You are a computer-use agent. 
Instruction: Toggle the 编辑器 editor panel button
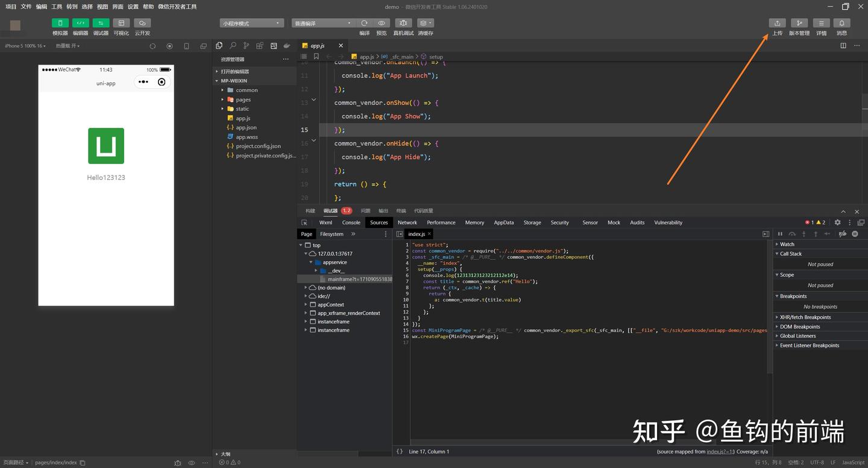[x=80, y=23]
